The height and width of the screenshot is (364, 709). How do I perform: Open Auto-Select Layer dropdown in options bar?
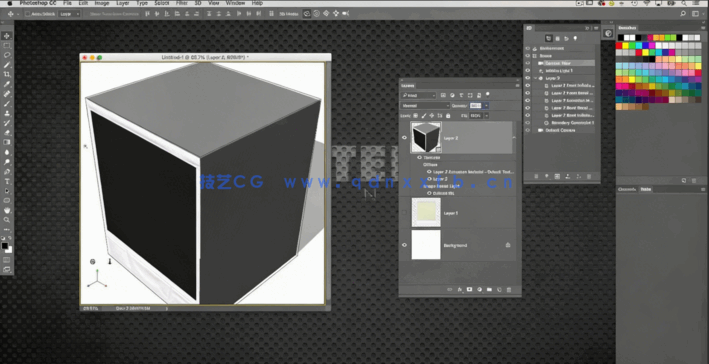point(70,14)
